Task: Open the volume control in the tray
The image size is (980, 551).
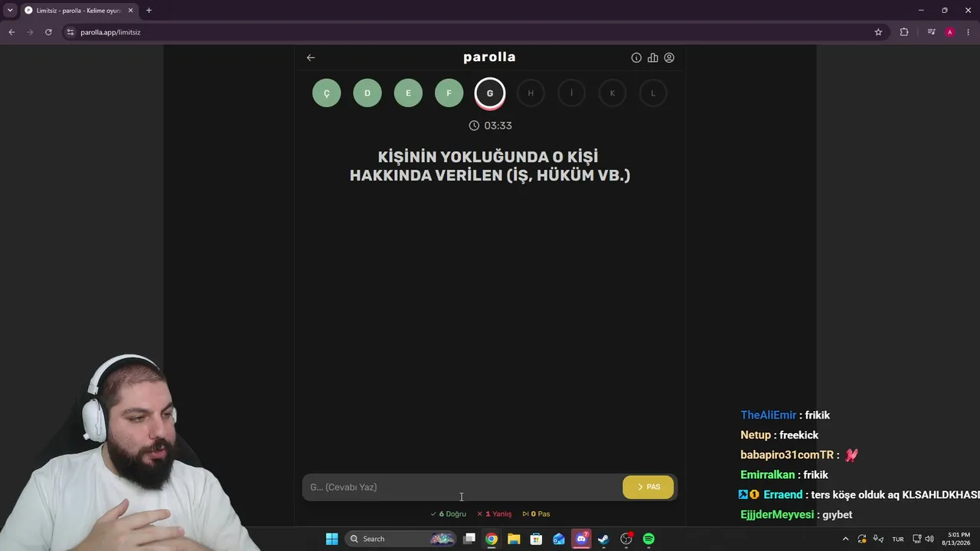Action: (929, 539)
